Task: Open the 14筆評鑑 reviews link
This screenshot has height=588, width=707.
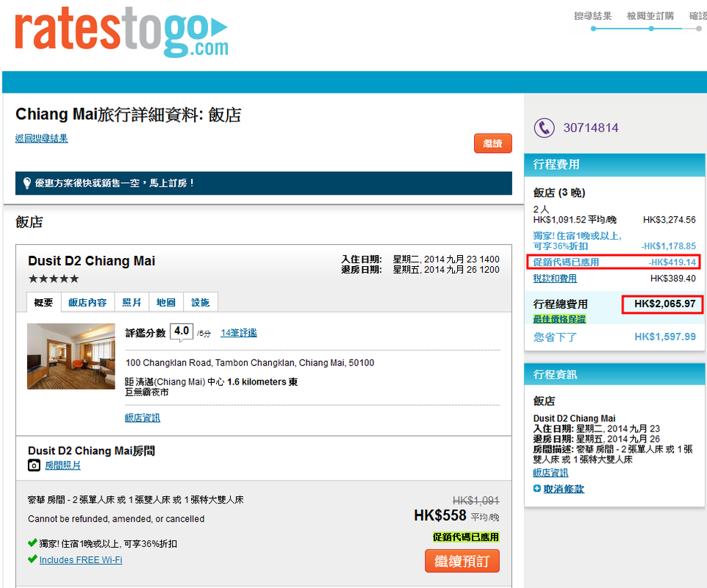Action: (238, 333)
